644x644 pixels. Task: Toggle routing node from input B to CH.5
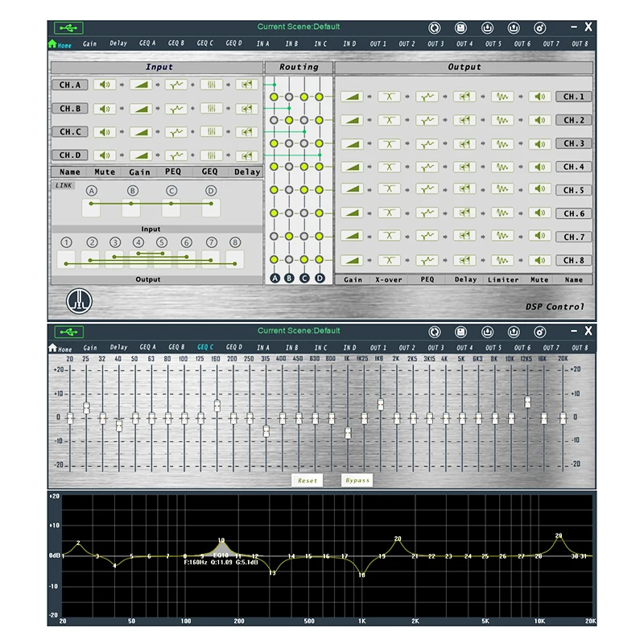pos(289,190)
